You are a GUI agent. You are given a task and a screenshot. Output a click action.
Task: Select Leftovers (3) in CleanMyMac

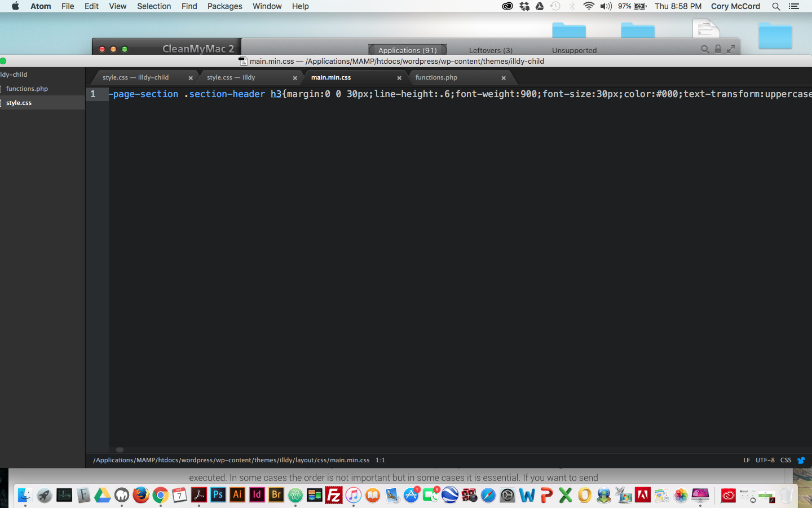click(490, 50)
